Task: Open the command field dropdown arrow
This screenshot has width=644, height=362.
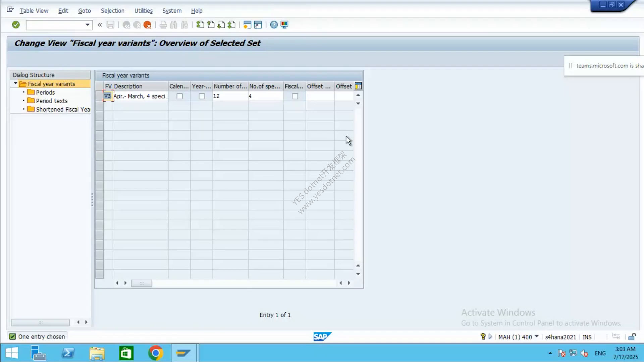Action: pos(88,25)
